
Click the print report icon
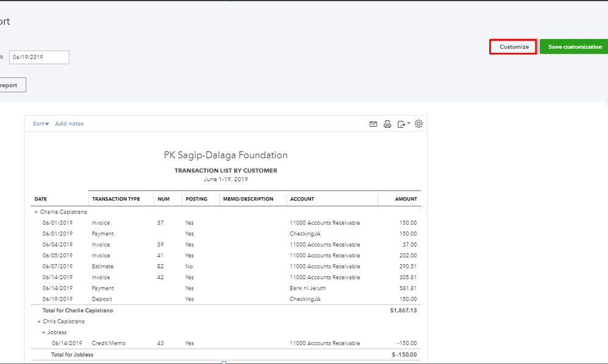(387, 124)
